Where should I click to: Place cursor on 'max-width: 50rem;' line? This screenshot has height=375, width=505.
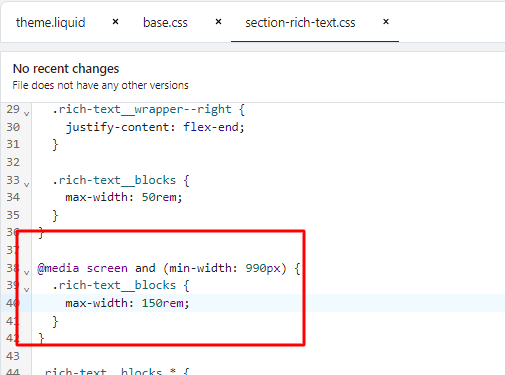(124, 197)
